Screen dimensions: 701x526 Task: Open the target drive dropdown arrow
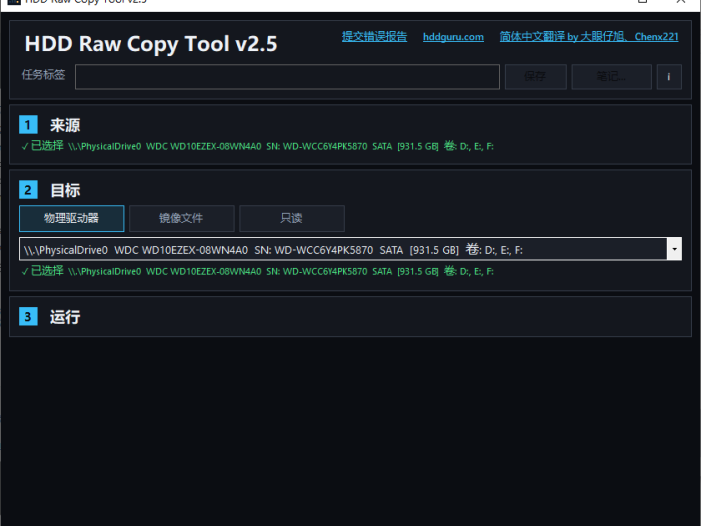click(x=674, y=249)
